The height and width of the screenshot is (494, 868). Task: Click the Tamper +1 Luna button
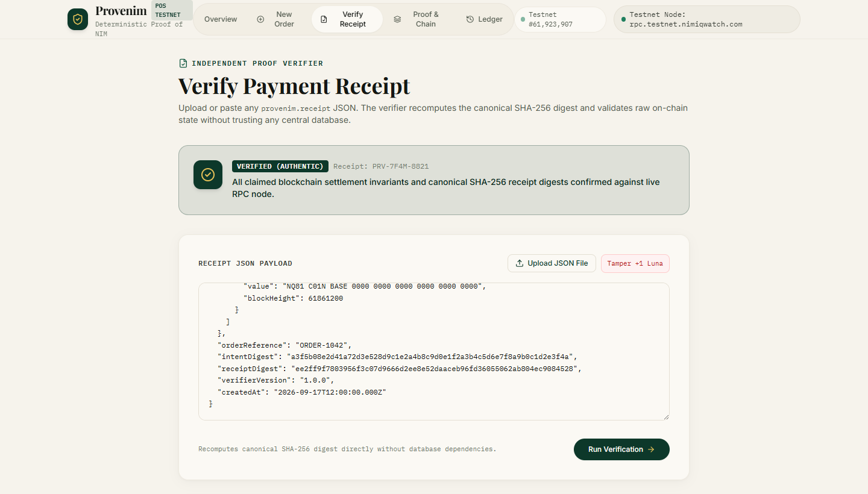pos(635,263)
